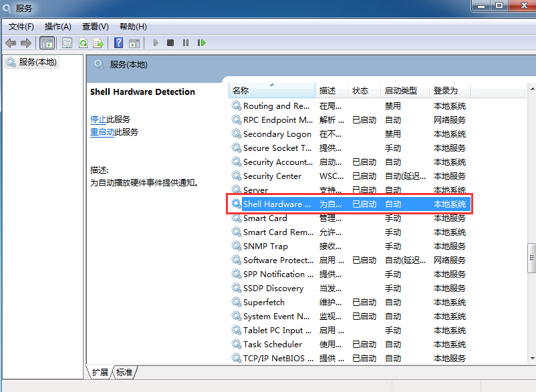Image resolution: width=536 pixels, height=392 pixels.
Task: Click the 重启动 link to restart service
Action: point(102,132)
